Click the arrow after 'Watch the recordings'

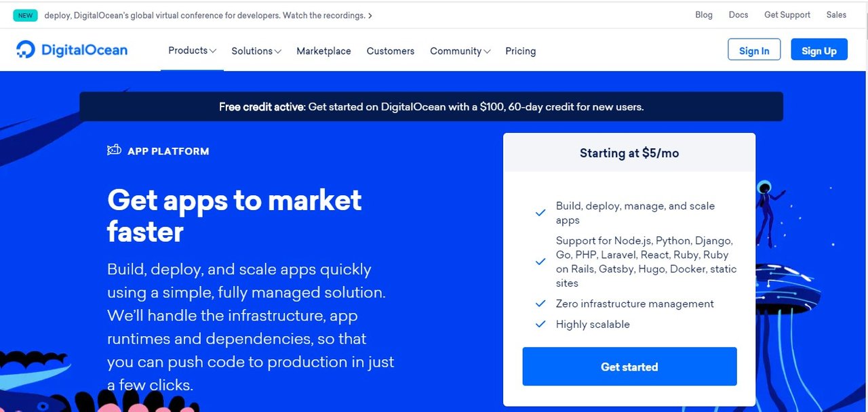tap(370, 16)
